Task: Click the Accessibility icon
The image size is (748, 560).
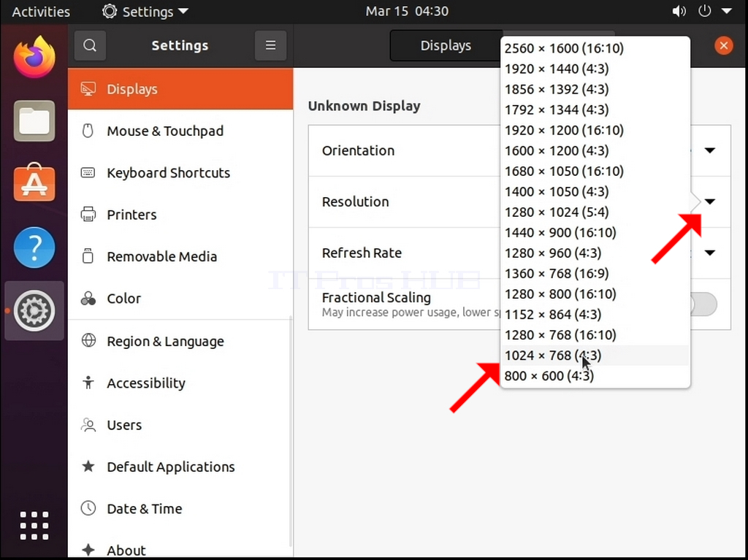Action: (88, 382)
